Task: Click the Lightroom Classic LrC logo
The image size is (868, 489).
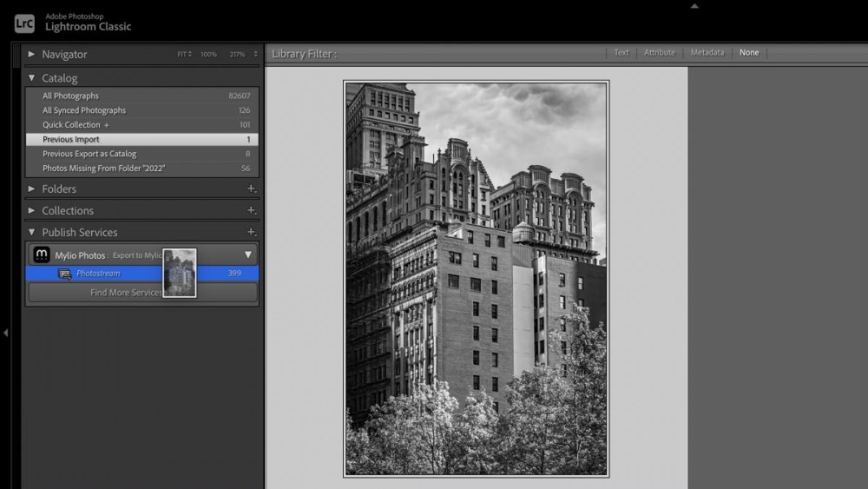Action: [24, 23]
